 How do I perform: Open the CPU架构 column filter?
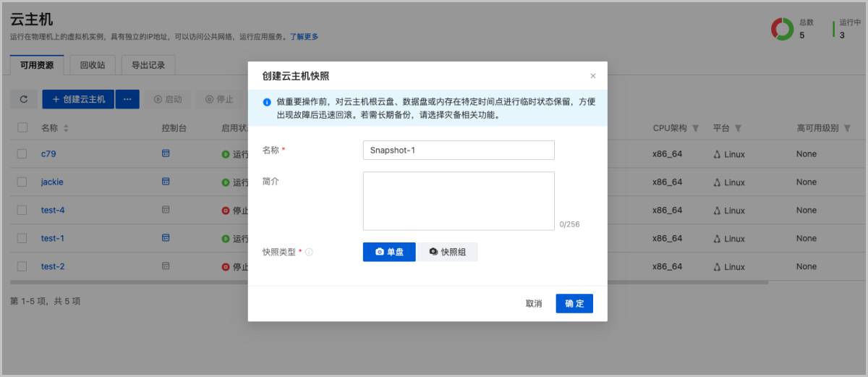coord(695,128)
